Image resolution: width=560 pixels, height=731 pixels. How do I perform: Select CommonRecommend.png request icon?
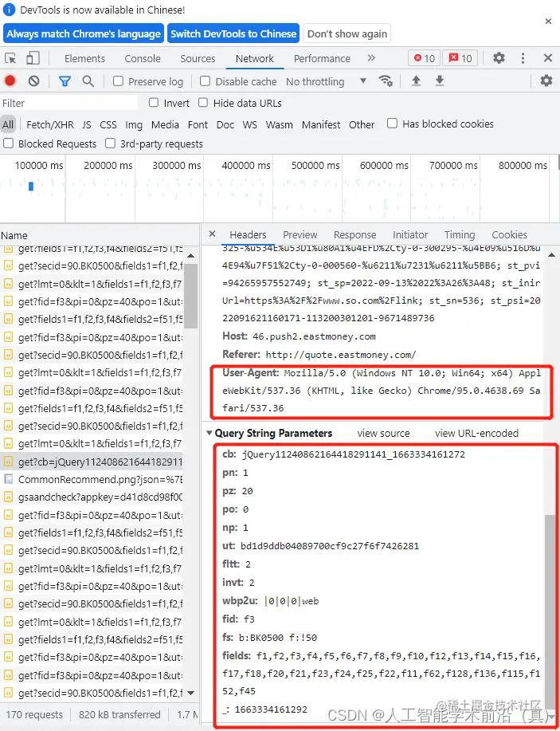(x=9, y=479)
